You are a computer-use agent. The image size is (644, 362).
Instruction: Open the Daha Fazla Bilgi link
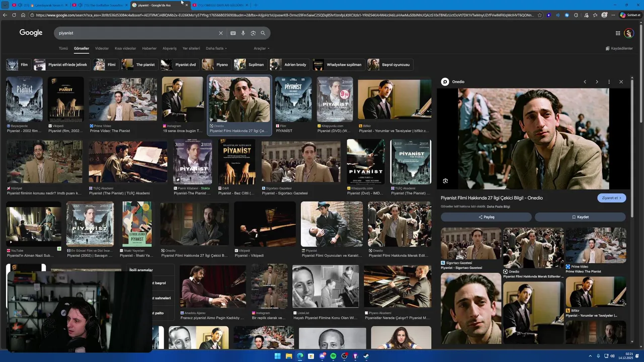[499, 207]
